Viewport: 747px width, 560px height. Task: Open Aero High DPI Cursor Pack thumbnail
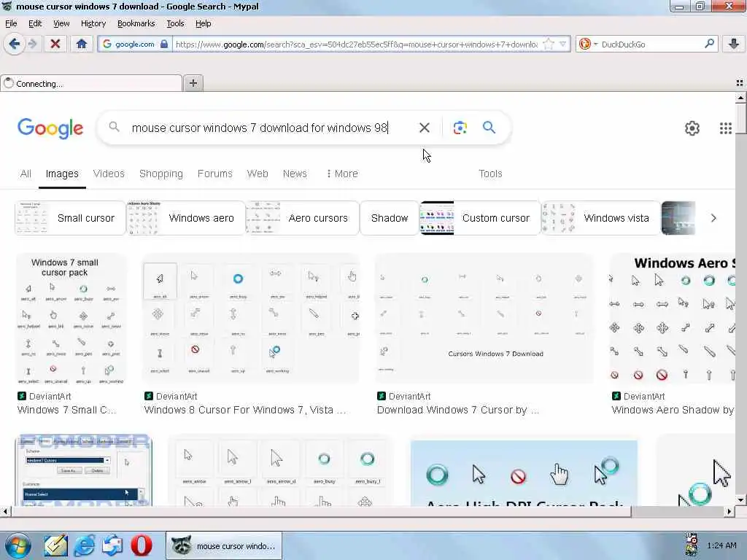click(x=524, y=472)
